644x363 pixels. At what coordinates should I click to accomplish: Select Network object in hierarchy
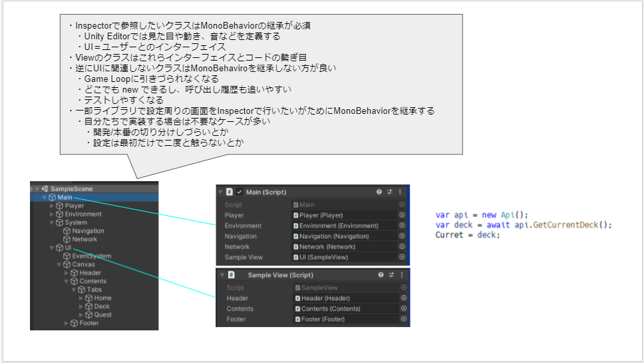(84, 239)
